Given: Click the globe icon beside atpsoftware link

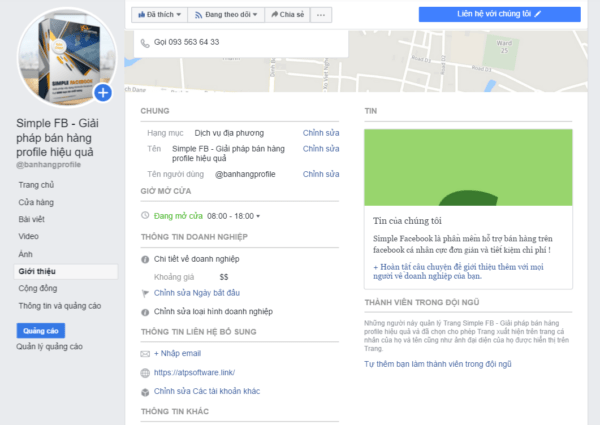Looking at the screenshot, I should [x=145, y=373].
